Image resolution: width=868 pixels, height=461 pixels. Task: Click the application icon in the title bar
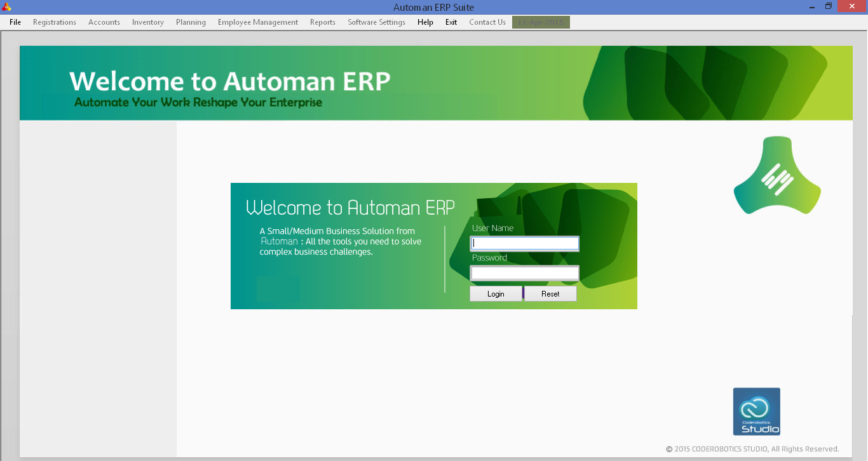pyautogui.click(x=7, y=7)
